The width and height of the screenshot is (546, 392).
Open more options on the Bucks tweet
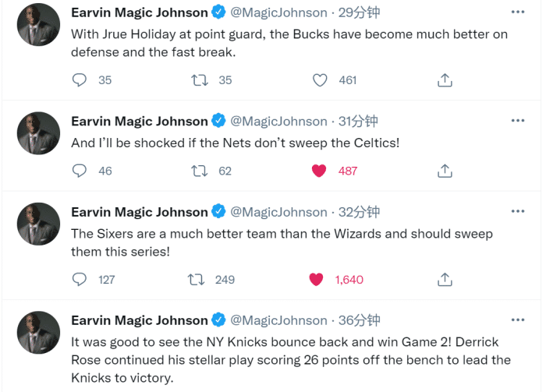518,12
